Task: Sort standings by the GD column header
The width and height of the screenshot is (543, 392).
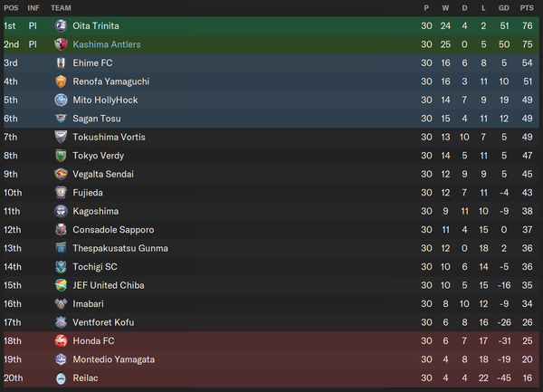Action: pyautogui.click(x=504, y=8)
